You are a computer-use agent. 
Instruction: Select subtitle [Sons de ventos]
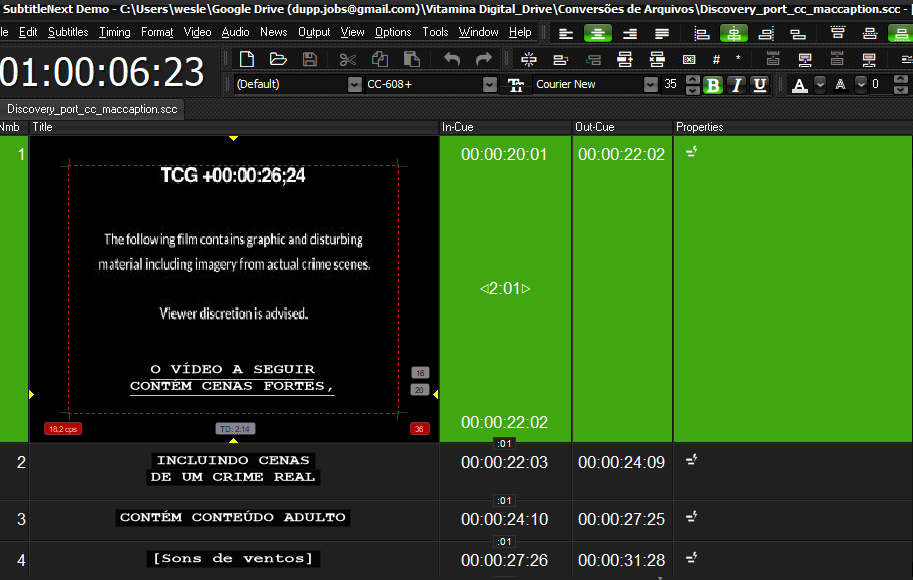pyautogui.click(x=233, y=558)
